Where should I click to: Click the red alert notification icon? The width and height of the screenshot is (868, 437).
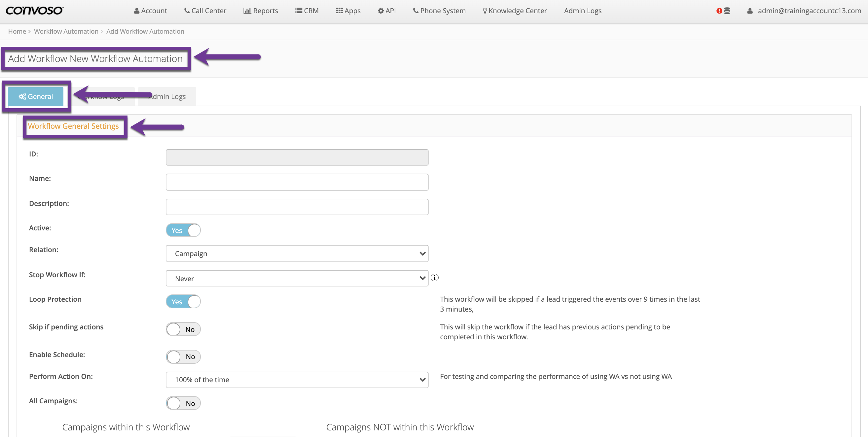click(x=719, y=11)
